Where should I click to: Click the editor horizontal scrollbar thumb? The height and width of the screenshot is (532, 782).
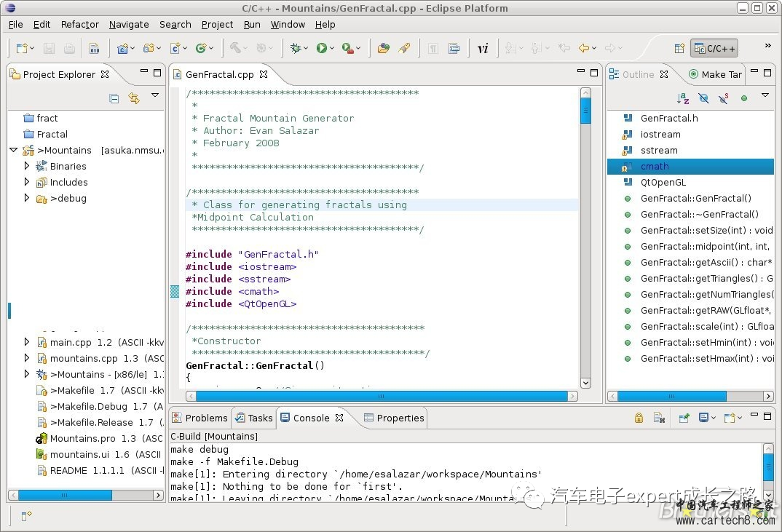[382, 396]
